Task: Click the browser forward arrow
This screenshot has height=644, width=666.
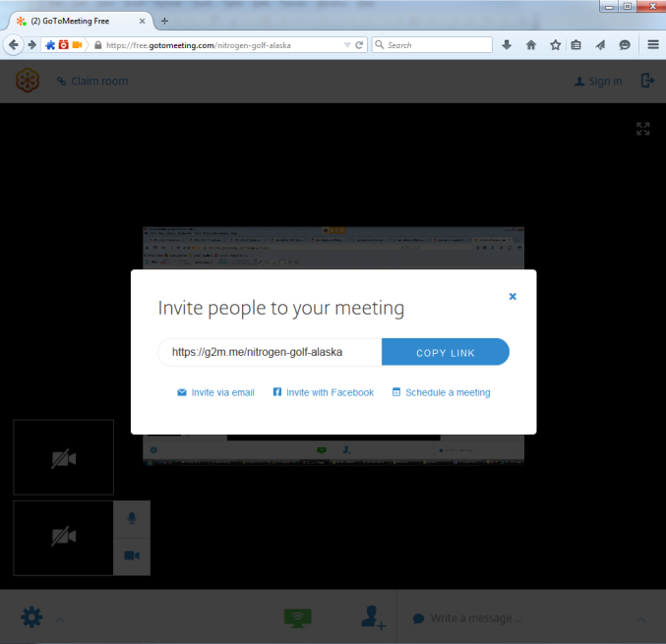Action: (x=31, y=44)
